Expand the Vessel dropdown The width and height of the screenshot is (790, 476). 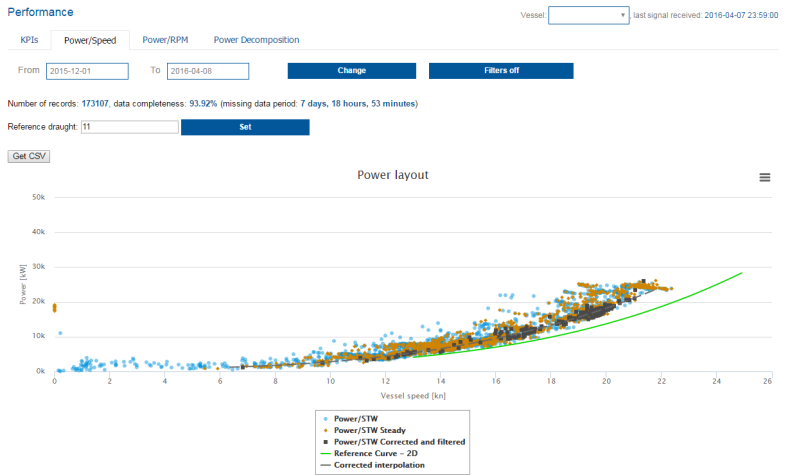[589, 15]
